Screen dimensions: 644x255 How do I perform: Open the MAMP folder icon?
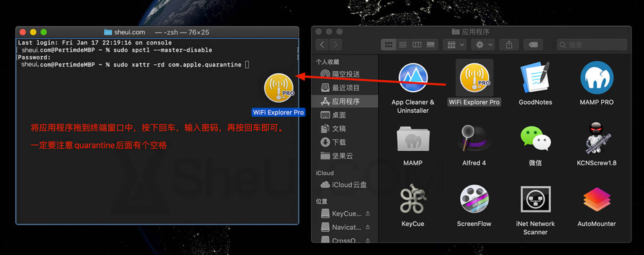pos(413,139)
